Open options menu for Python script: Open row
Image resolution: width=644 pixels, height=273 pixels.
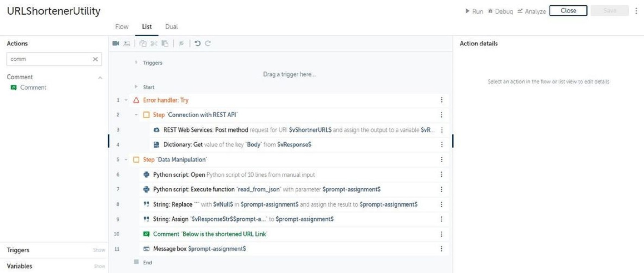tap(442, 174)
